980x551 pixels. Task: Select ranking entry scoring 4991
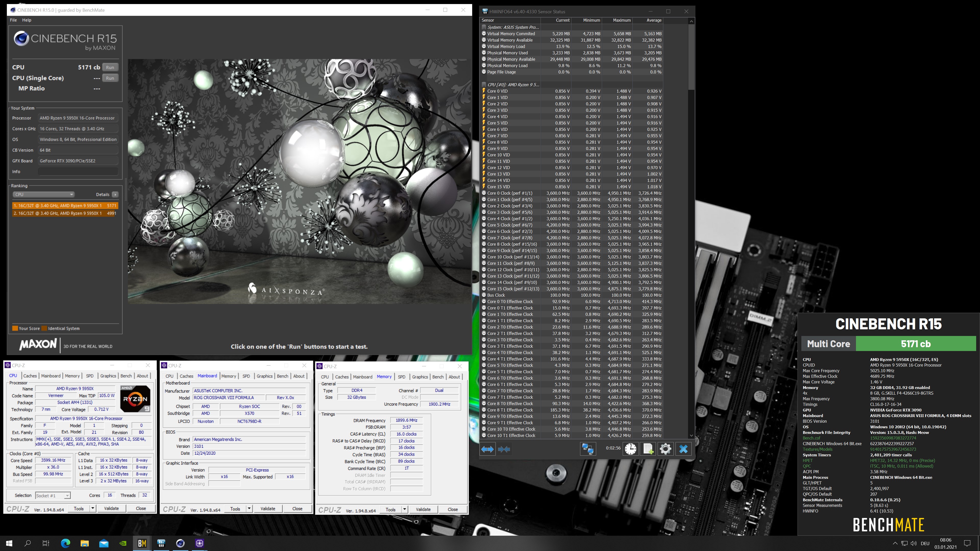[65, 213]
